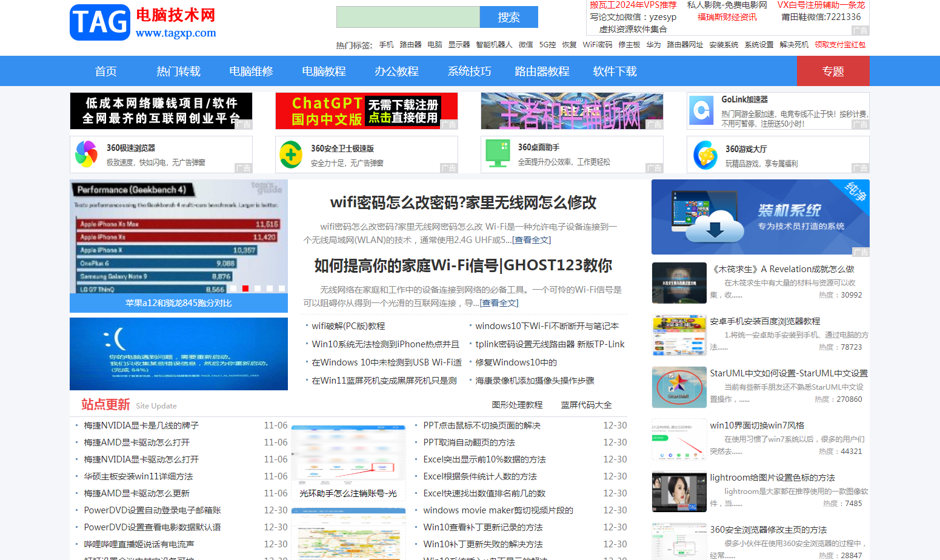Viewport: 940px width, 560px height.
Task: Click the 私人影院-免费电影网 ad link
Action: (727, 5)
